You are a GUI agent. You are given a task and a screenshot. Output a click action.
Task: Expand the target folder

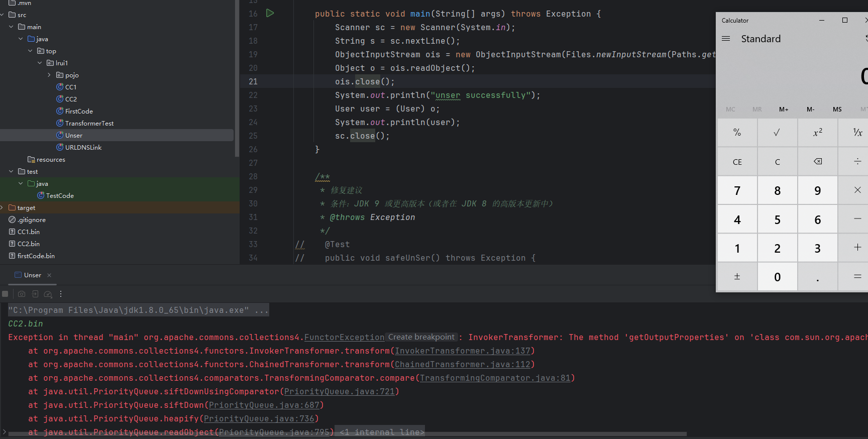pos(3,207)
